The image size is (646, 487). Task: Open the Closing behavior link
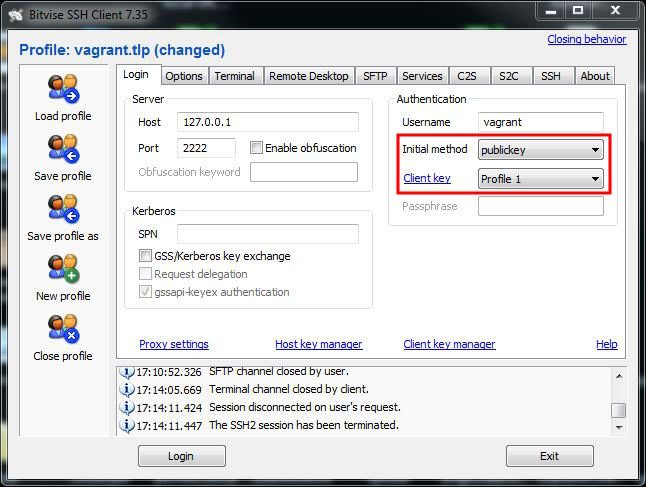click(x=587, y=39)
